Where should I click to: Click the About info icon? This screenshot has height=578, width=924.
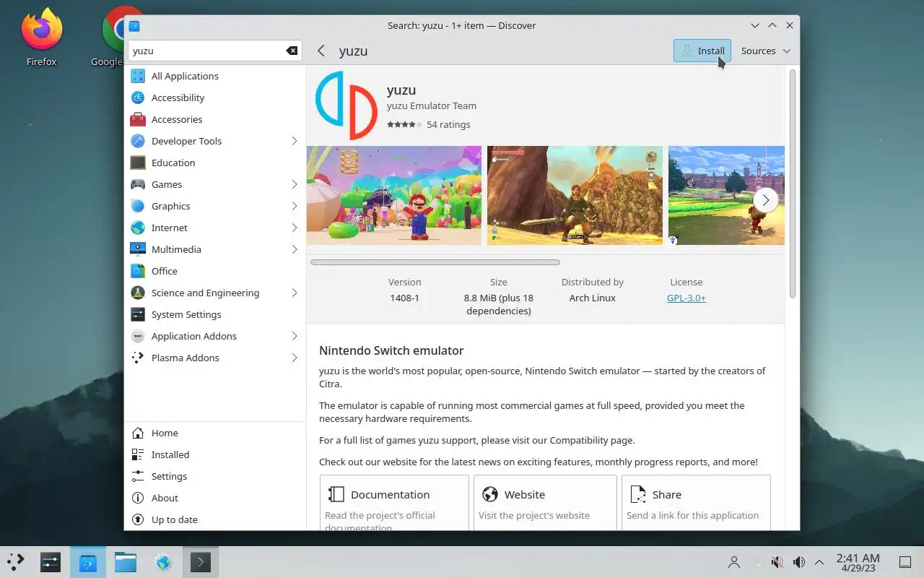[x=138, y=498]
